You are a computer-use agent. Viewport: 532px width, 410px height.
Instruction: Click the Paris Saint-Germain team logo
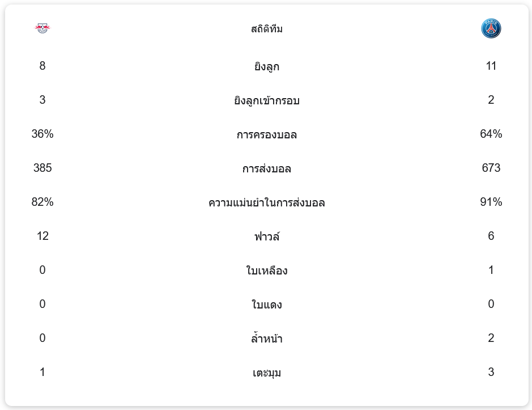click(x=491, y=28)
